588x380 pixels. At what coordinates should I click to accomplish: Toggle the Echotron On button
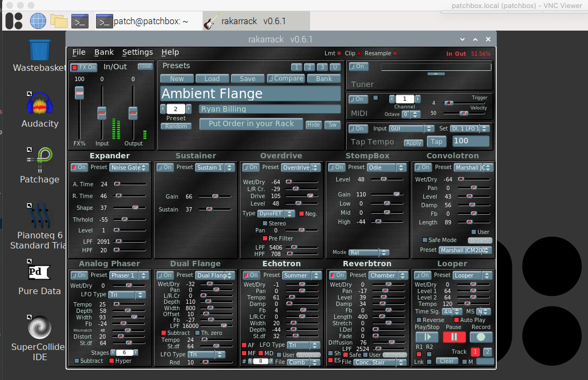click(x=251, y=275)
